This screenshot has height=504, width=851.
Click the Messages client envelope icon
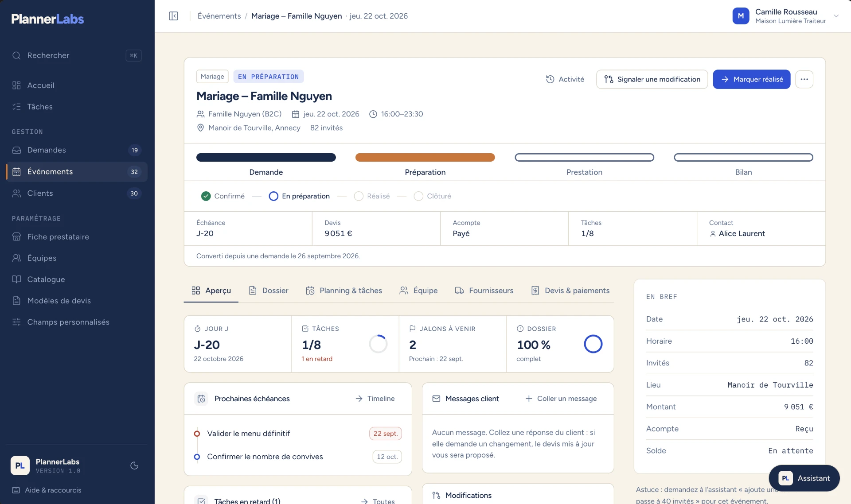tap(436, 399)
